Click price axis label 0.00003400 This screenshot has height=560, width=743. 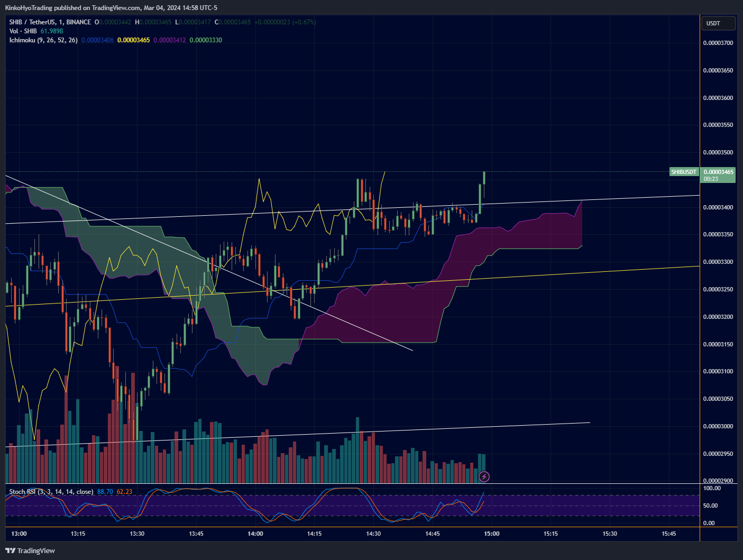click(718, 207)
